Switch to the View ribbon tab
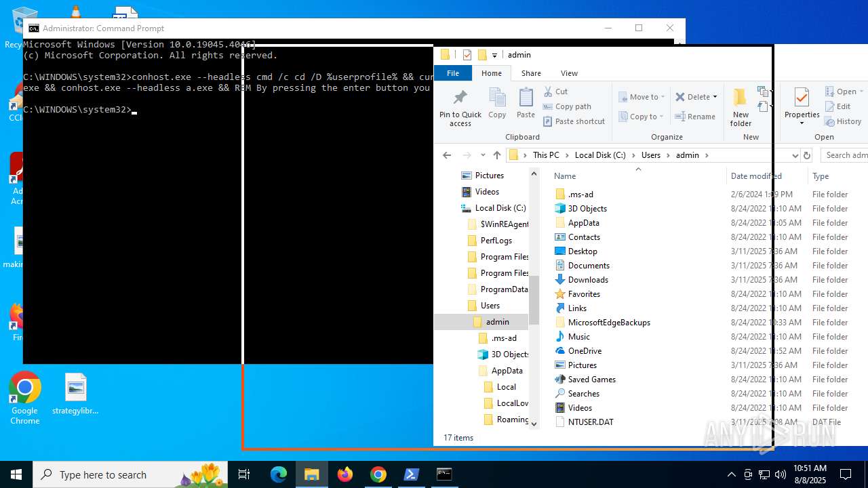The width and height of the screenshot is (868, 488). tap(569, 73)
